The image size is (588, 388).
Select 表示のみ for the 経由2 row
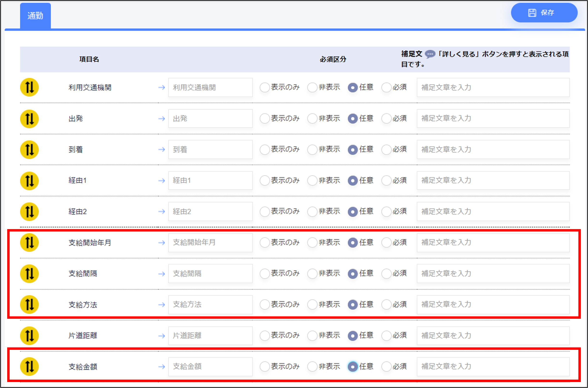(x=264, y=212)
